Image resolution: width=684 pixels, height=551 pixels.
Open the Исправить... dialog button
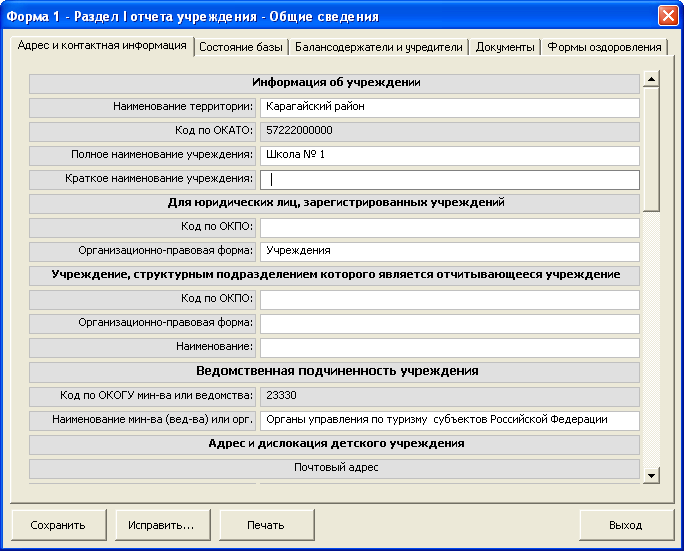pyautogui.click(x=162, y=525)
